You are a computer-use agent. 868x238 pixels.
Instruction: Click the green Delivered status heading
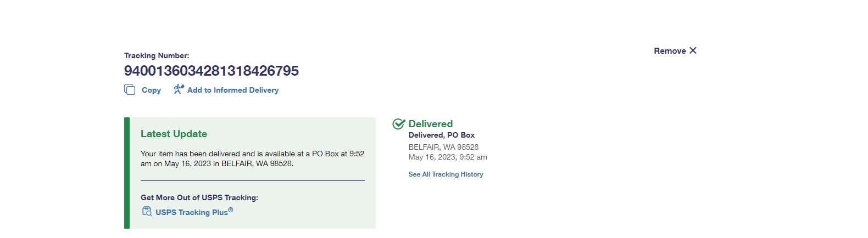[431, 124]
